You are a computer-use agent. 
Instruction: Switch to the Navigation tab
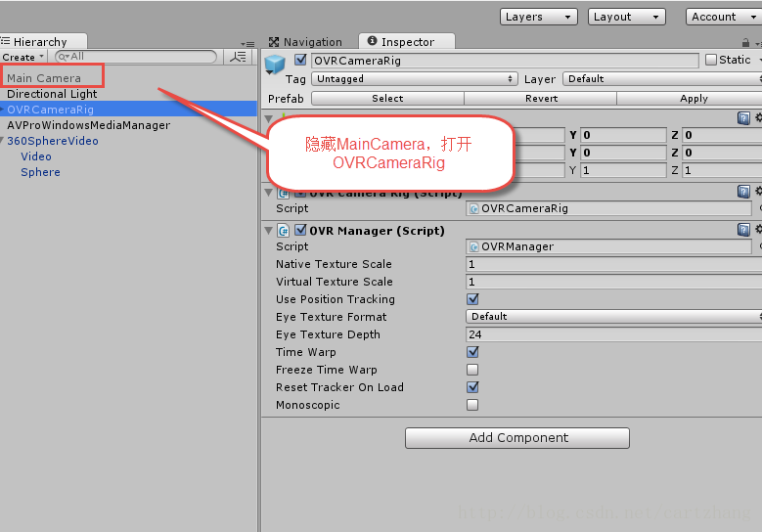tap(306, 42)
